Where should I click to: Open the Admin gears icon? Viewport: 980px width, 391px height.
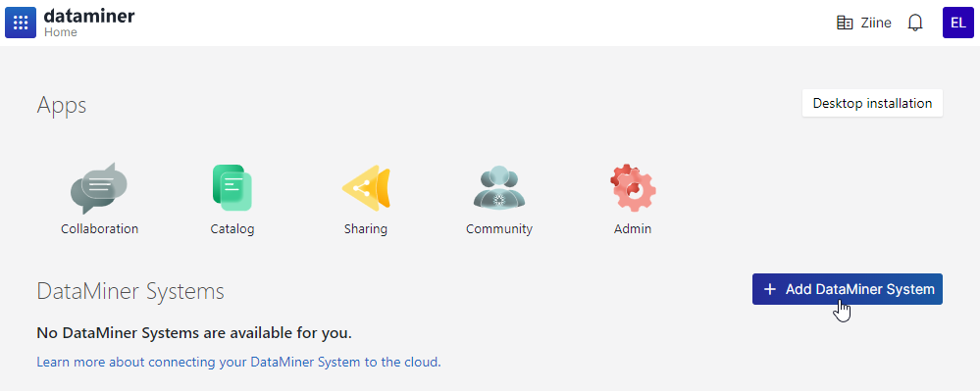(x=633, y=187)
